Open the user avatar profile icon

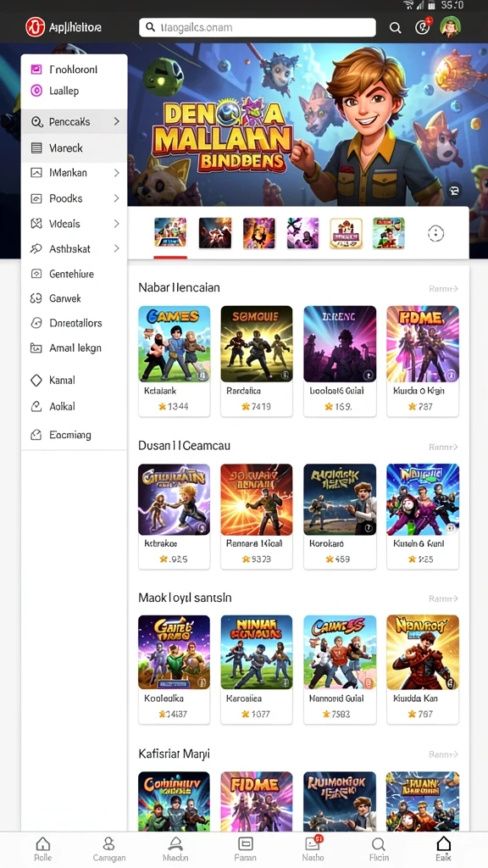coord(451,26)
